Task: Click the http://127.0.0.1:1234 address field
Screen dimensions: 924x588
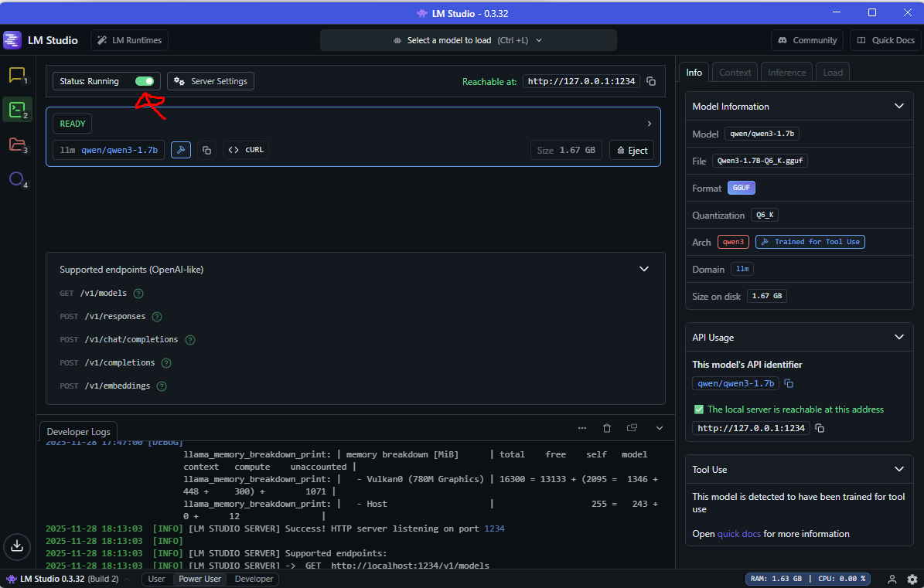Action: [x=581, y=80]
